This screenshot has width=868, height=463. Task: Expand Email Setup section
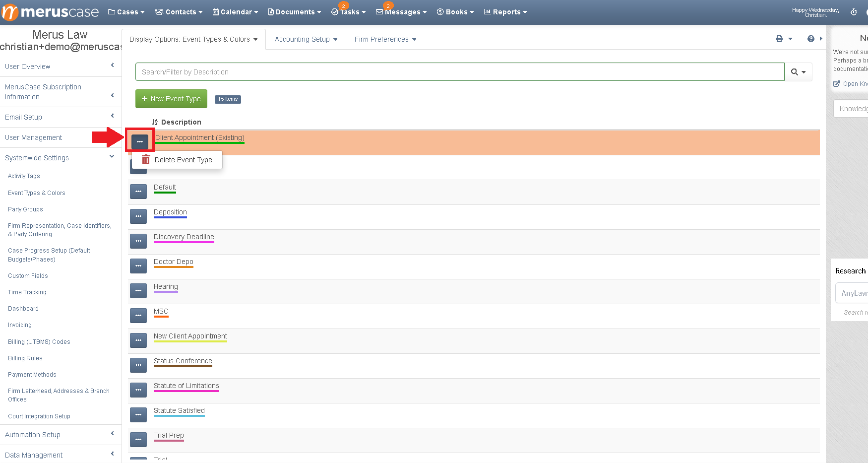coord(60,117)
